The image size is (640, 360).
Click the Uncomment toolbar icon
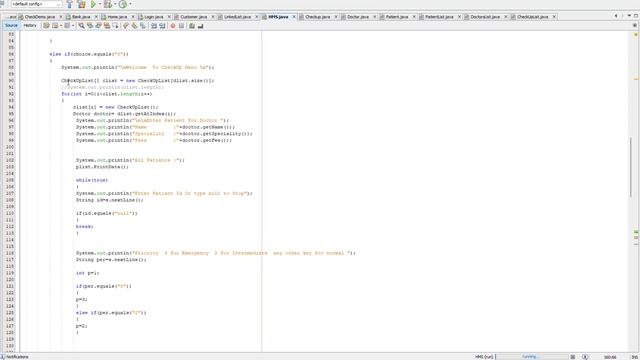click(x=200, y=26)
